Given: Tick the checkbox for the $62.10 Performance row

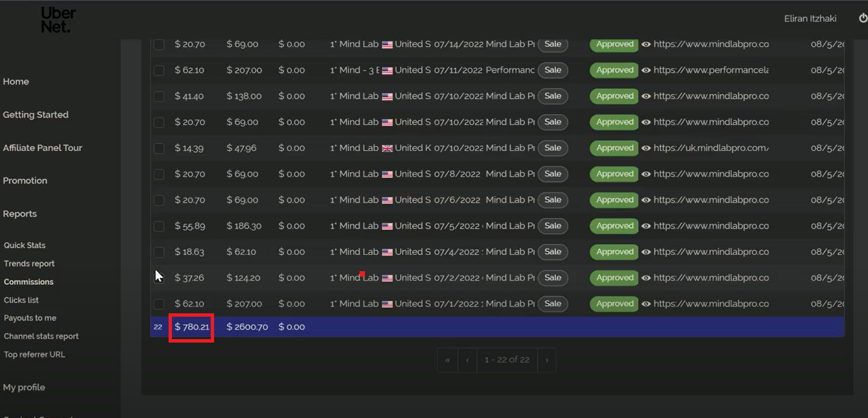Looking at the screenshot, I should (x=159, y=70).
